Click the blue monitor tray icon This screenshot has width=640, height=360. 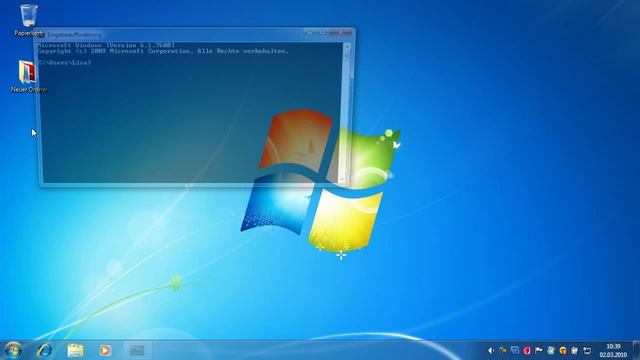coord(515,350)
